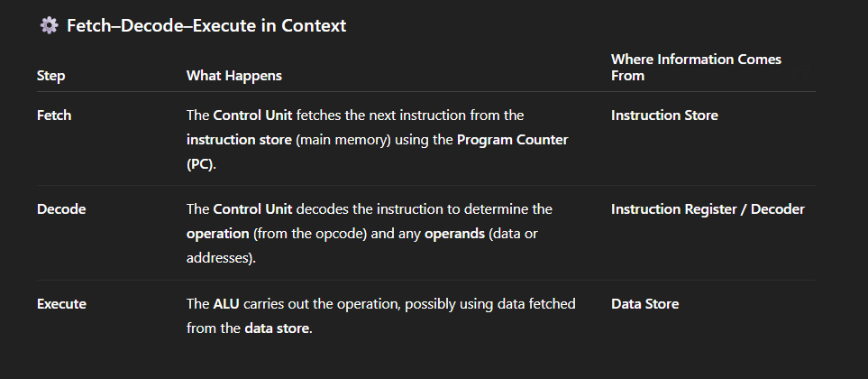Viewport: 868px width, 379px height.
Task: Click bold 'instruction store' in Fetch description
Action: click(x=238, y=140)
